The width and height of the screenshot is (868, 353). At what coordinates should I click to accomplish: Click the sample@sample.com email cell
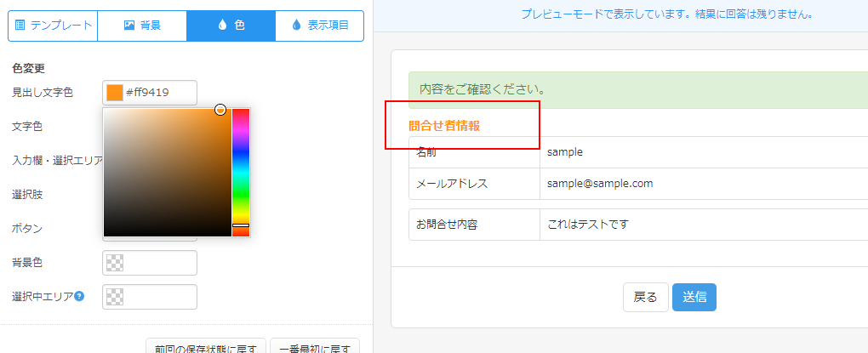pyautogui.click(x=599, y=183)
